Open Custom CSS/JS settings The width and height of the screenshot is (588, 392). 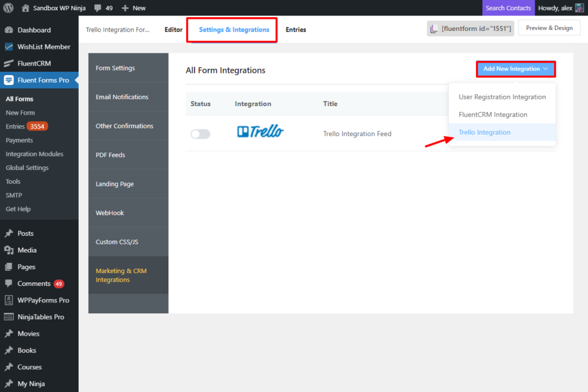[128, 242]
